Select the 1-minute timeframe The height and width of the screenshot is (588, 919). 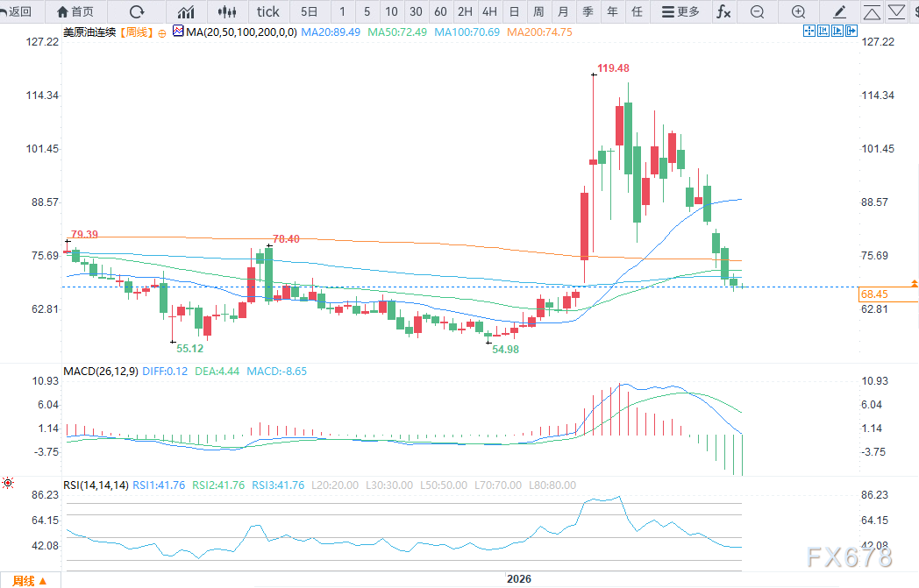342,11
